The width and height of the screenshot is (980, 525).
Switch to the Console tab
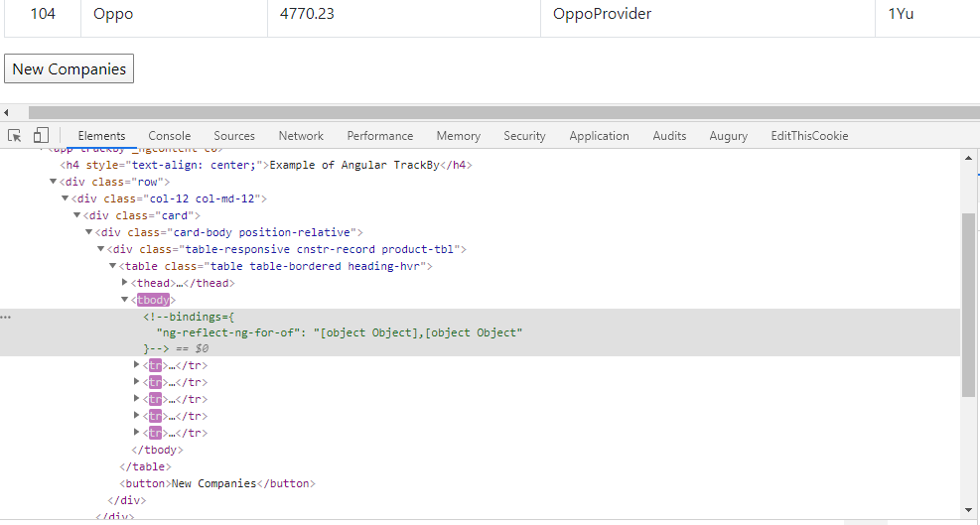pyautogui.click(x=170, y=136)
